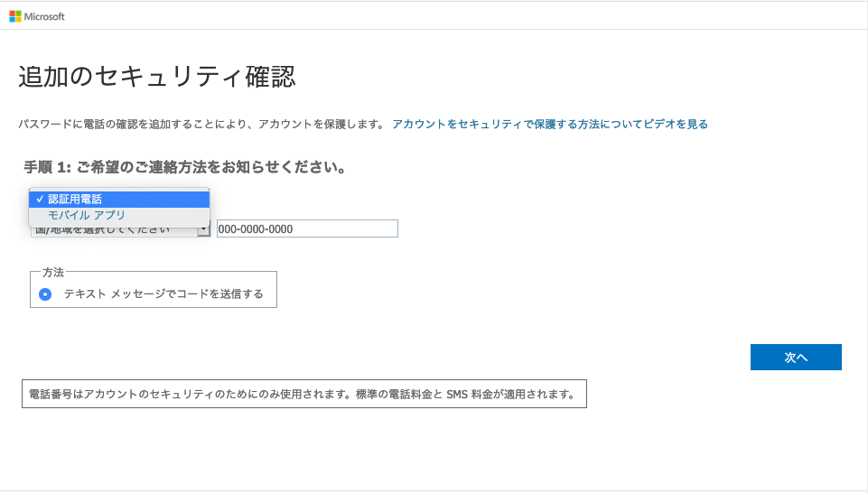Select the 認証用電話 option in the dropdown
This screenshot has width=868, height=494.
pyautogui.click(x=75, y=199)
